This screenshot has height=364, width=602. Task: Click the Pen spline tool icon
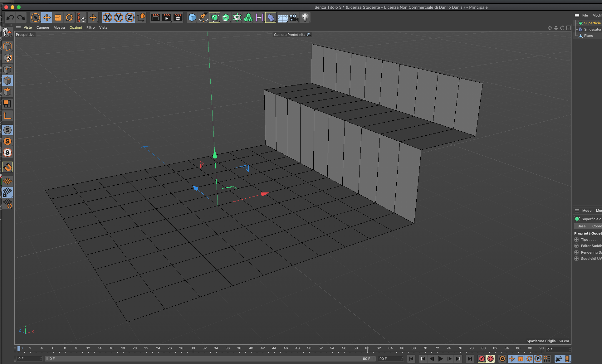pos(203,17)
